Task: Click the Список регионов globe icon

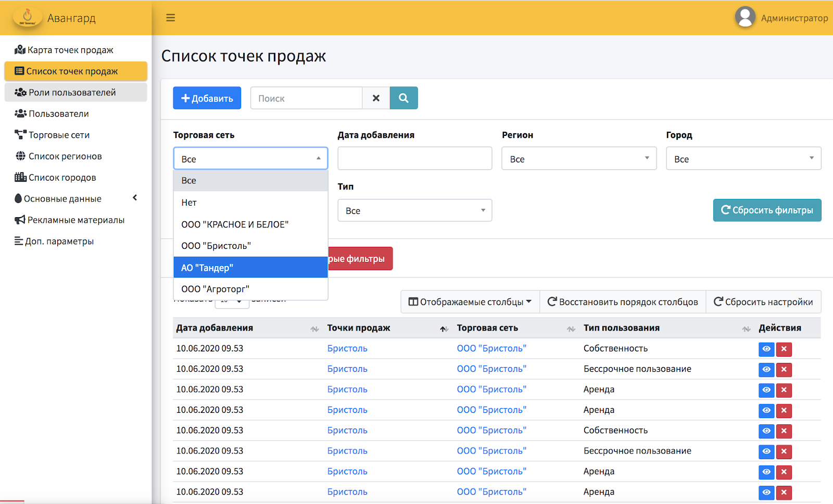Action: [20, 156]
